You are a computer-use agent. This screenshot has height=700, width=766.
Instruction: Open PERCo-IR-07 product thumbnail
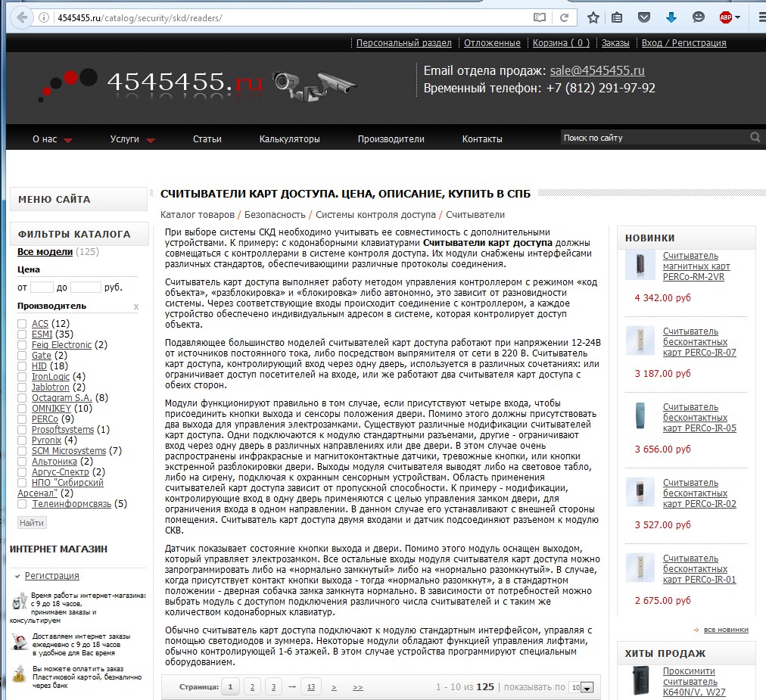click(x=640, y=341)
